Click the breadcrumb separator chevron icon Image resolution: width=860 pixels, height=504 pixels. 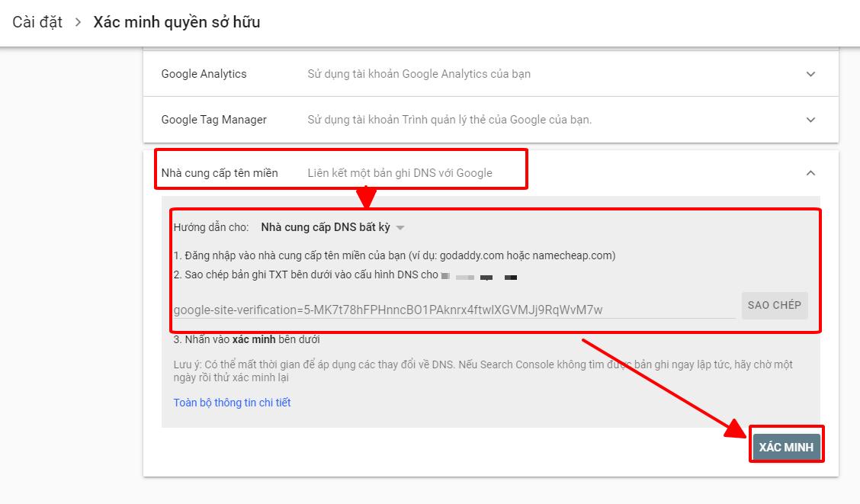tap(78, 22)
